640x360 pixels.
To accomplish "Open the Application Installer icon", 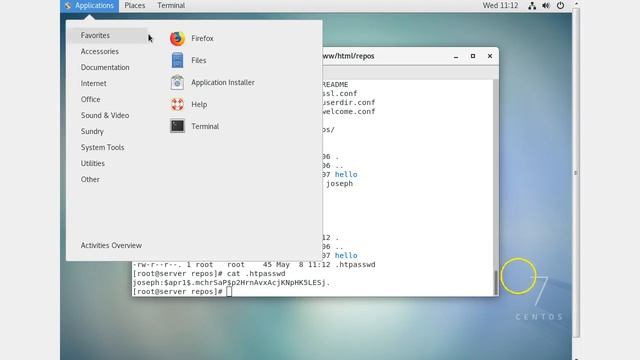I will click(x=177, y=82).
